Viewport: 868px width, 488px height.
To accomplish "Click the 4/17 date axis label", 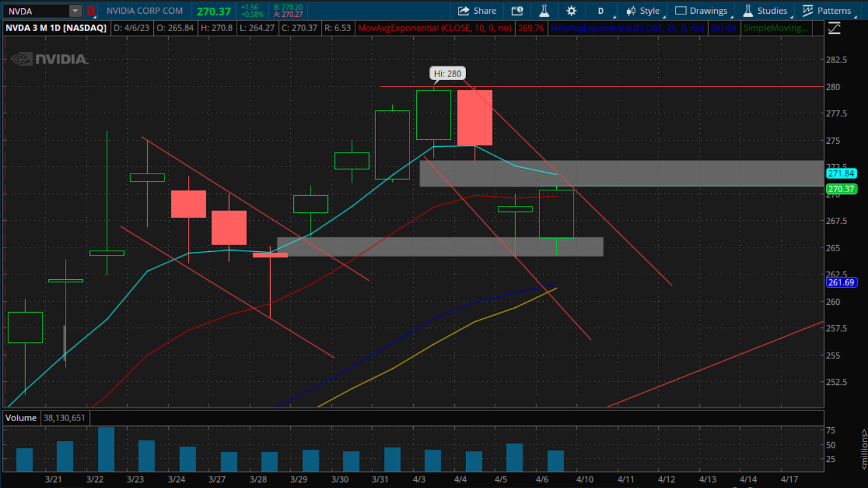I will tap(789, 479).
